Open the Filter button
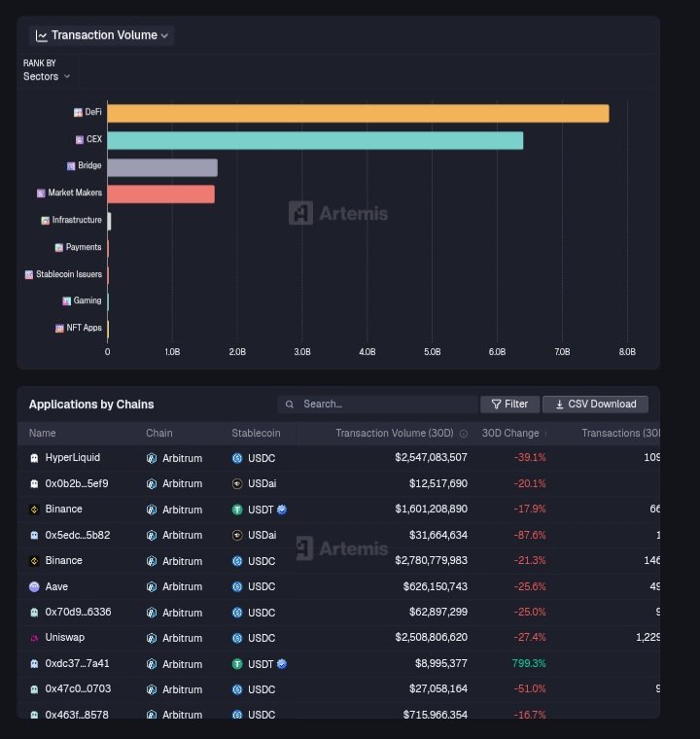The width and height of the screenshot is (700, 739). point(510,405)
